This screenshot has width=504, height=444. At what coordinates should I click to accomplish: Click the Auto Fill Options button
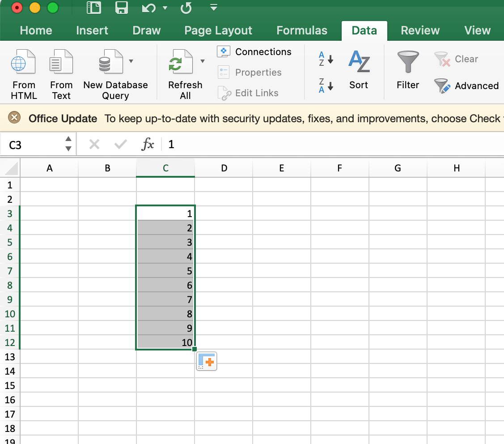click(207, 361)
